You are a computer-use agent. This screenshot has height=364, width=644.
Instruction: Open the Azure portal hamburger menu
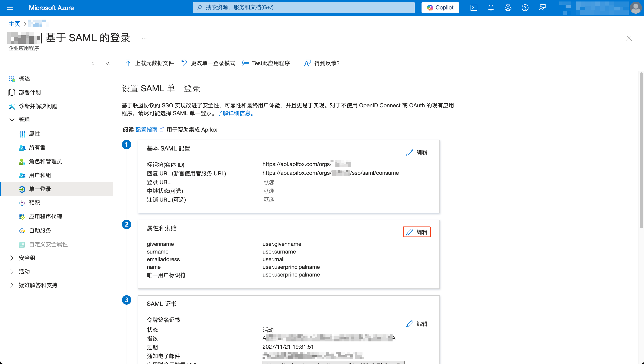pos(10,8)
